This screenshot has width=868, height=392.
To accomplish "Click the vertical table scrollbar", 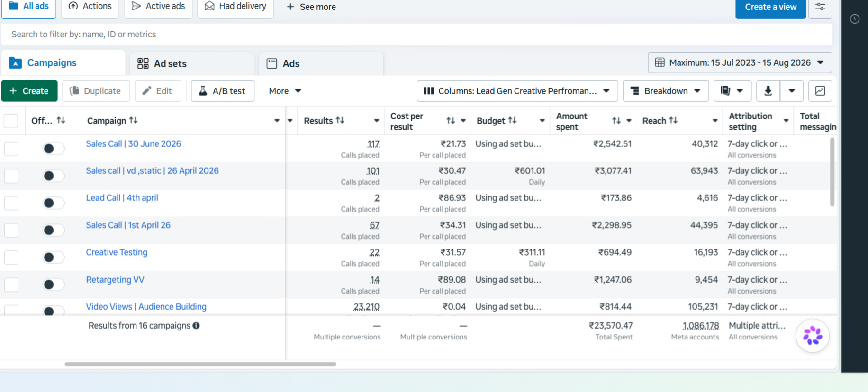I will tap(832, 172).
